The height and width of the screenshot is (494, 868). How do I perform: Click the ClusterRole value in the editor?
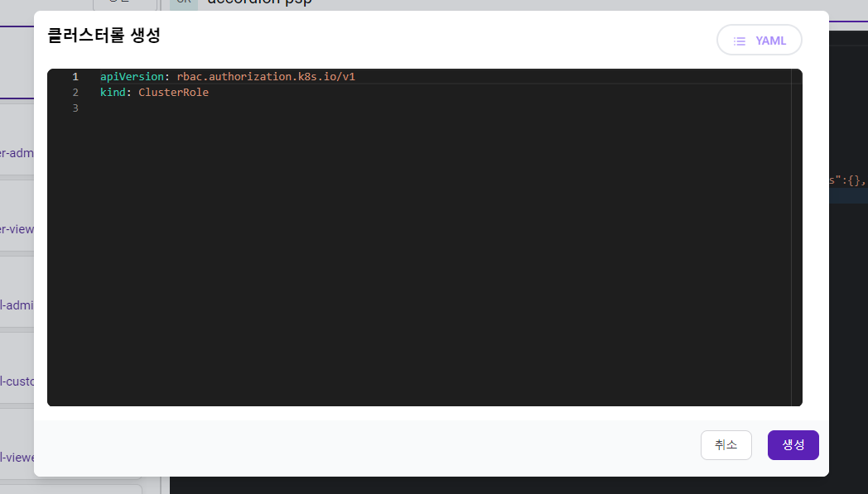[x=173, y=93]
